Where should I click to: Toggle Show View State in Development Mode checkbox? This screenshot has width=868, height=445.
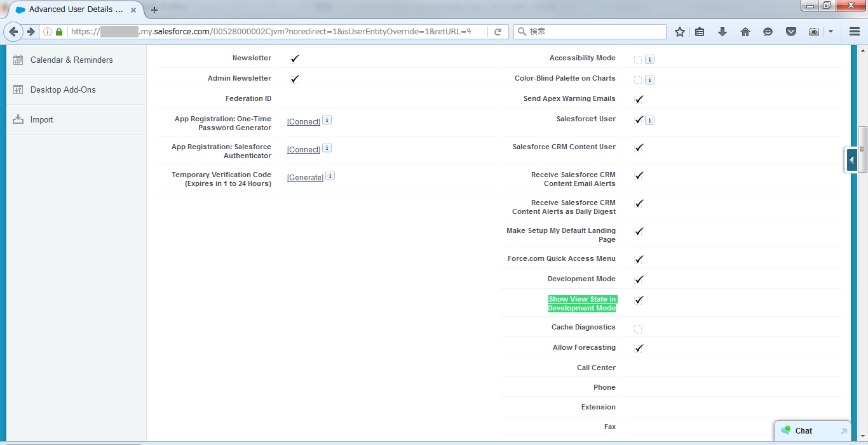pyautogui.click(x=639, y=300)
